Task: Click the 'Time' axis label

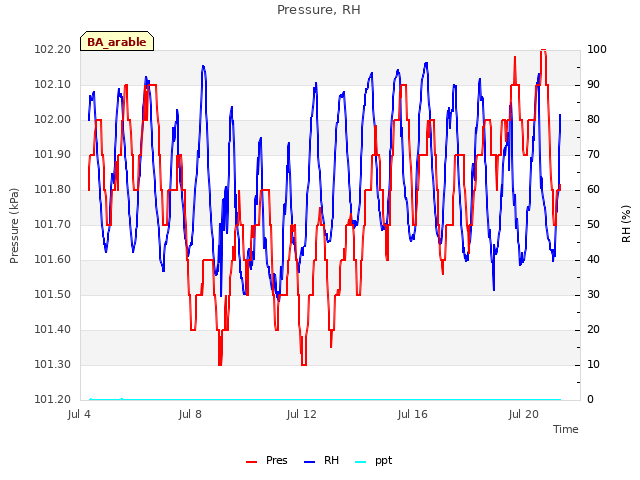Action: point(565,429)
